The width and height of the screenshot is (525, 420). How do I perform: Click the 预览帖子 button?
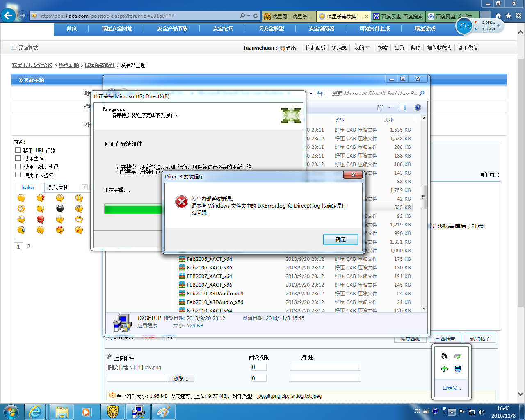(x=480, y=339)
